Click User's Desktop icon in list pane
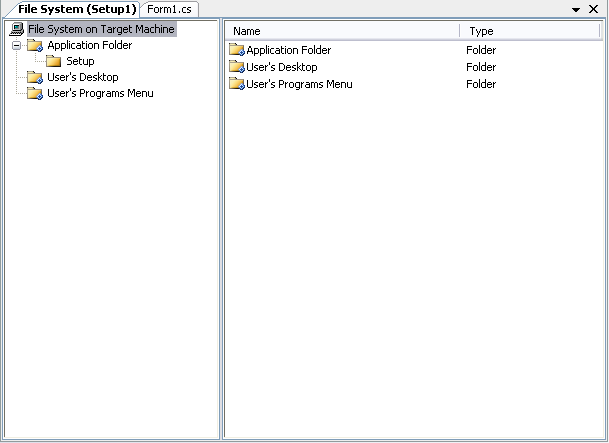Image resolution: width=609 pixels, height=443 pixels. pyautogui.click(x=237, y=67)
